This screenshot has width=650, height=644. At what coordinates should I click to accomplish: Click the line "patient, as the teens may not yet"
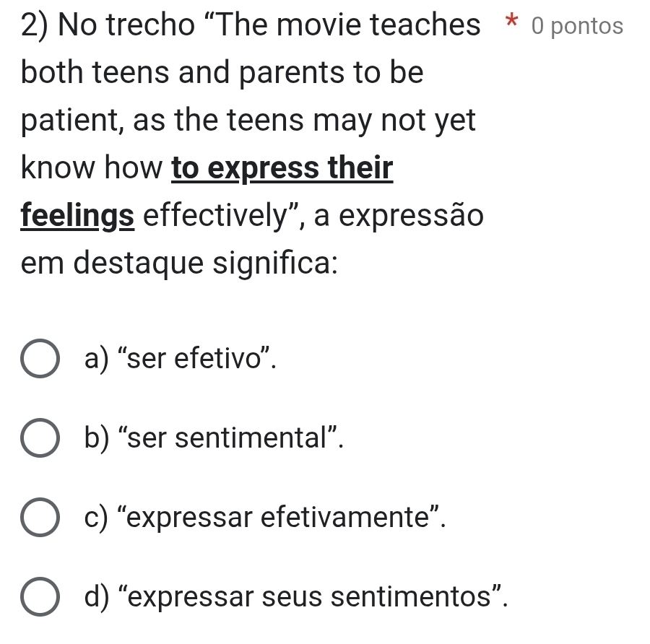pos(248,121)
